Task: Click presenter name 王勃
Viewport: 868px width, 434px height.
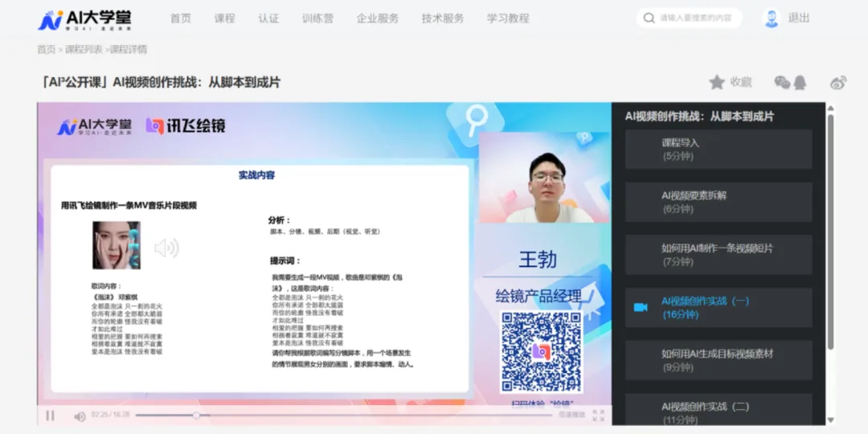Action: click(x=538, y=260)
